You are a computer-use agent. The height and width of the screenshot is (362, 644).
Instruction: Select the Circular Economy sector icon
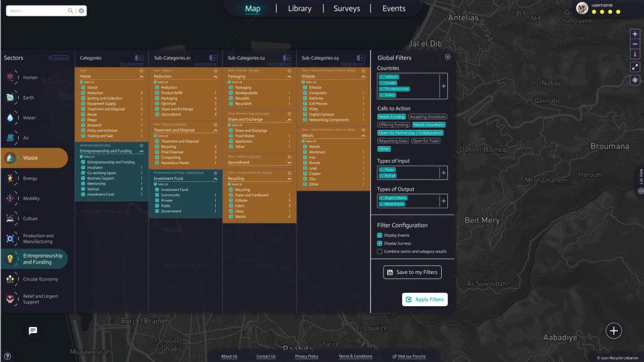(10, 279)
